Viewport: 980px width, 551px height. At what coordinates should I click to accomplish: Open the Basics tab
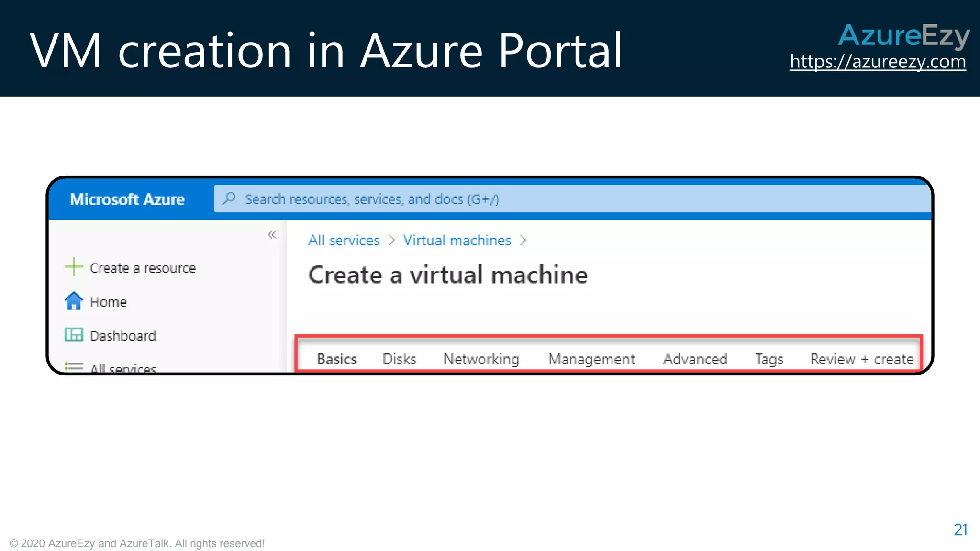[x=337, y=359]
